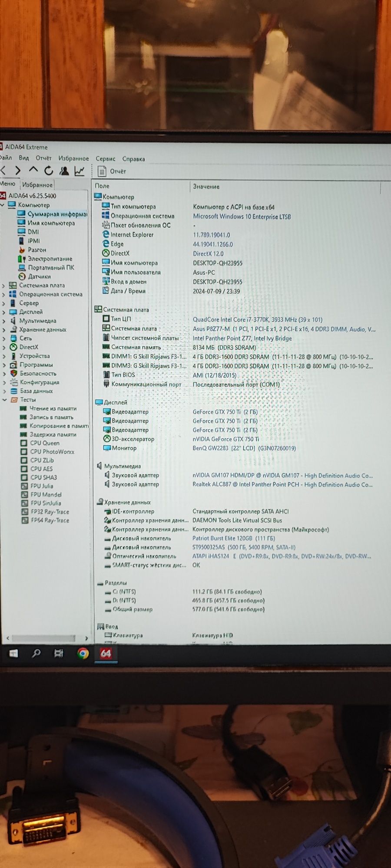Click the Asus P8Z77-M motherboard link
This screenshot has height=868, width=391.
pos(284,329)
